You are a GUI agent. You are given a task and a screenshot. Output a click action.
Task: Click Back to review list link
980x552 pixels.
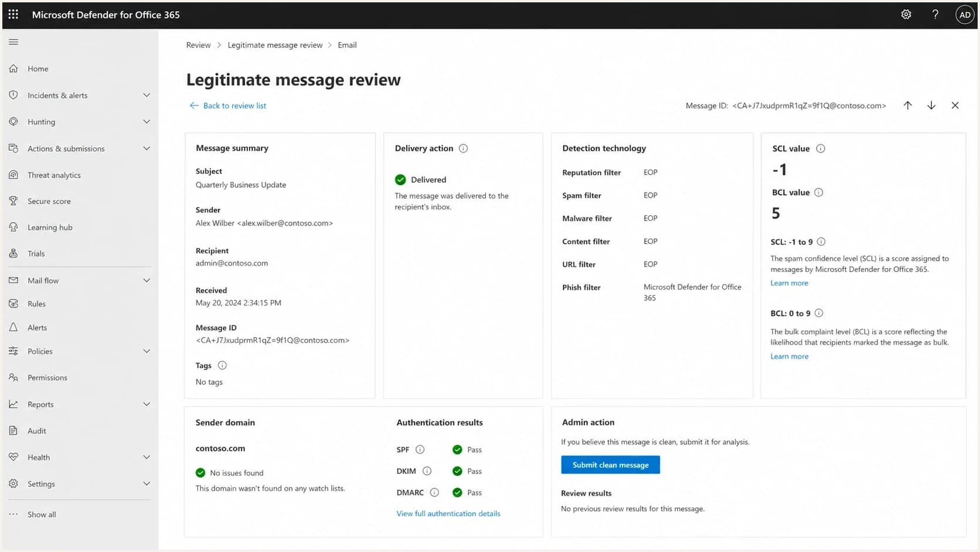point(227,106)
